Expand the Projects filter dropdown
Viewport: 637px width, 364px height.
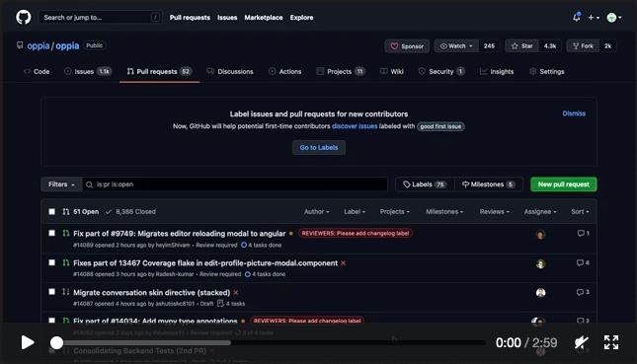pyautogui.click(x=394, y=211)
